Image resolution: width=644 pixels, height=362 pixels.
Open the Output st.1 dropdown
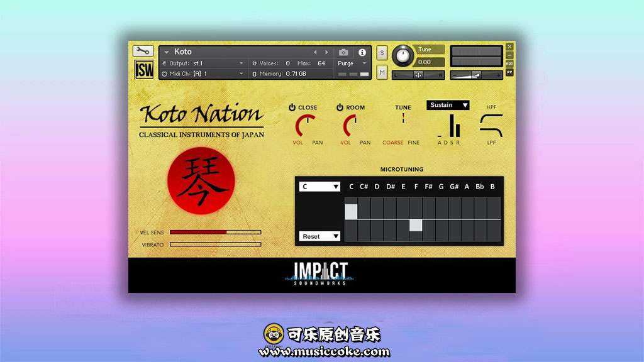(x=203, y=63)
